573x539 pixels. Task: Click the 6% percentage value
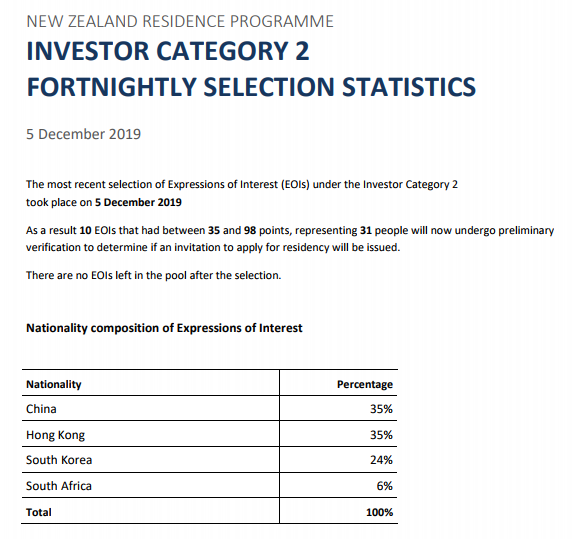[x=384, y=486]
